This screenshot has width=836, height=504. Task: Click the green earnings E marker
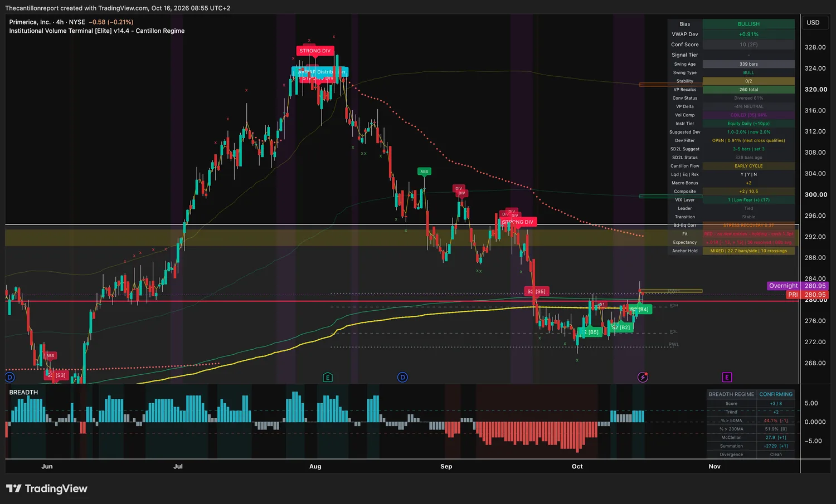tap(328, 377)
